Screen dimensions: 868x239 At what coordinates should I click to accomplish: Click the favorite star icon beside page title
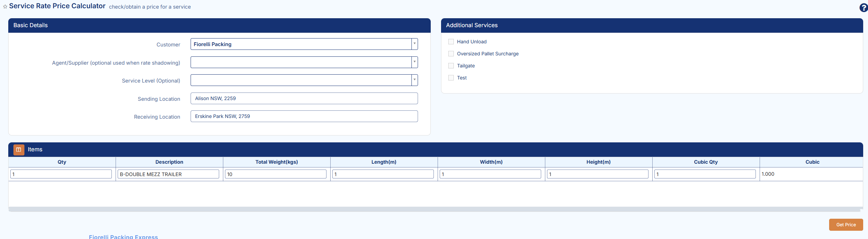coord(5,7)
